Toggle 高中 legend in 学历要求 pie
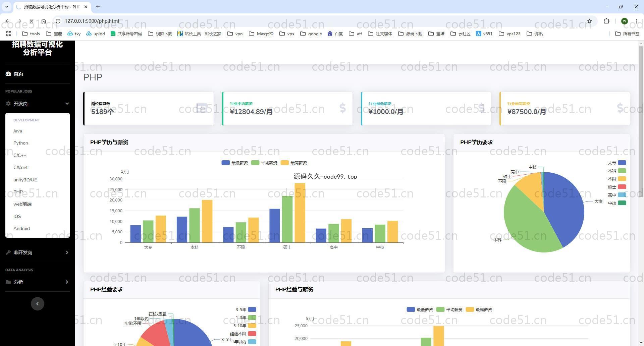The width and height of the screenshot is (644, 346). coord(617,195)
